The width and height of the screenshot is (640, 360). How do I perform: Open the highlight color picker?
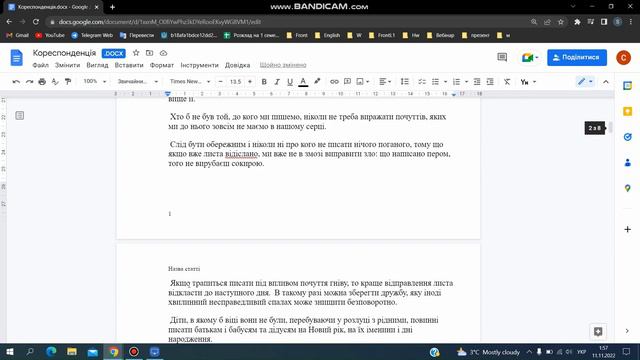click(x=317, y=82)
